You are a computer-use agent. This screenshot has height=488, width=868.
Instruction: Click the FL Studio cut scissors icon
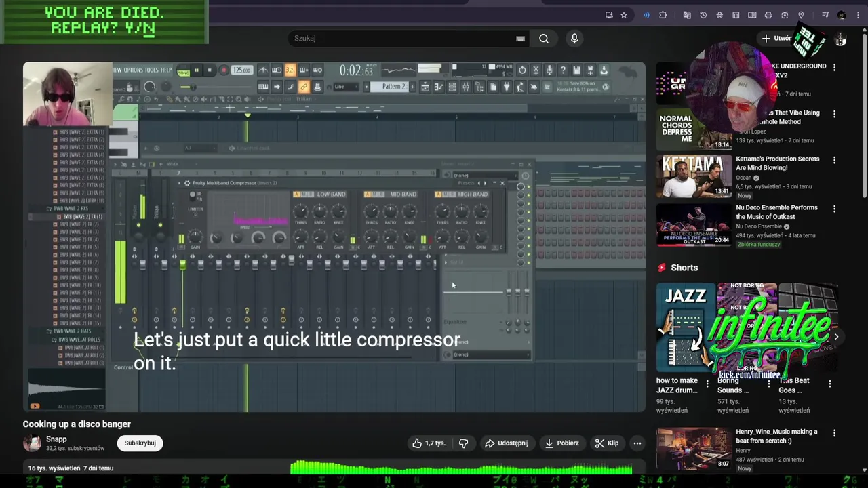(536, 70)
